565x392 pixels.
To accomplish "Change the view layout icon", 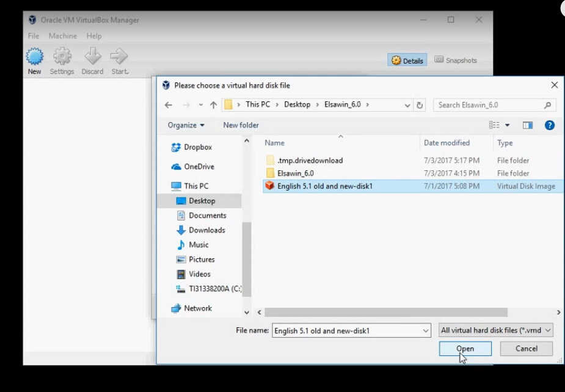I will pyautogui.click(x=494, y=125).
